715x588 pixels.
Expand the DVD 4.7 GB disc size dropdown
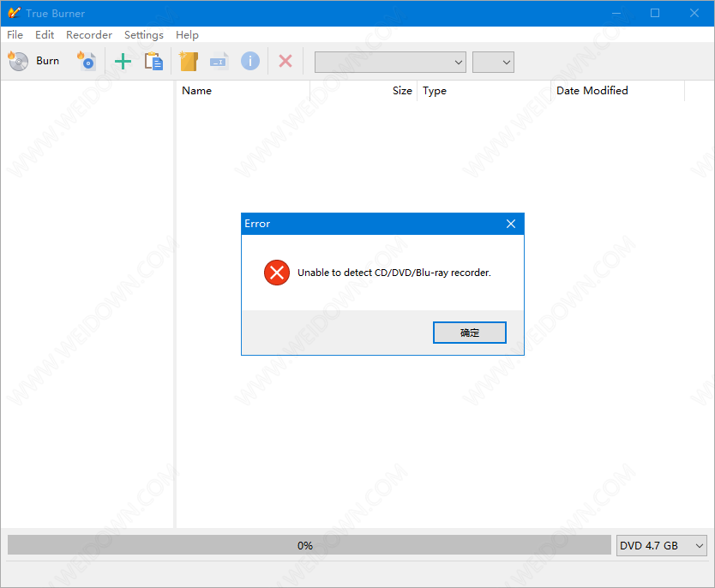(x=661, y=545)
